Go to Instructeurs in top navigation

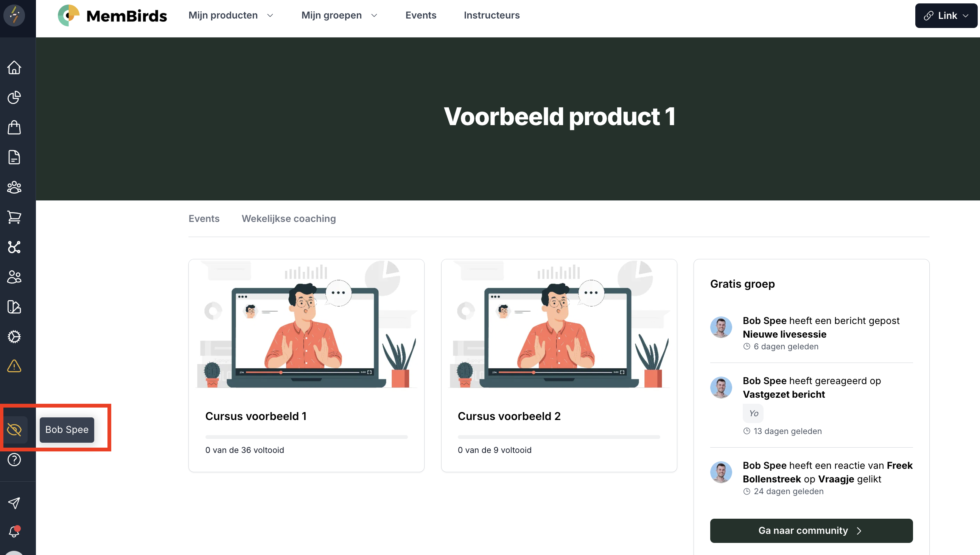coord(492,15)
